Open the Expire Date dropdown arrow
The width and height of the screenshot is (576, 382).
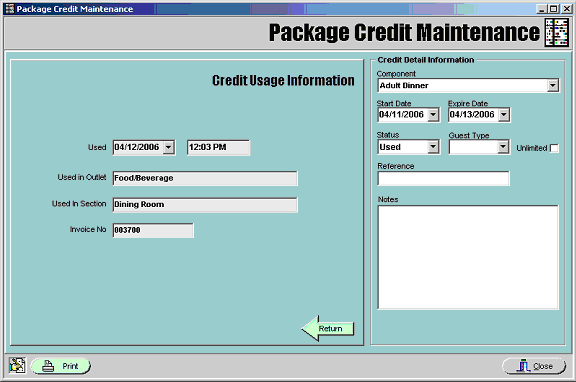[504, 115]
